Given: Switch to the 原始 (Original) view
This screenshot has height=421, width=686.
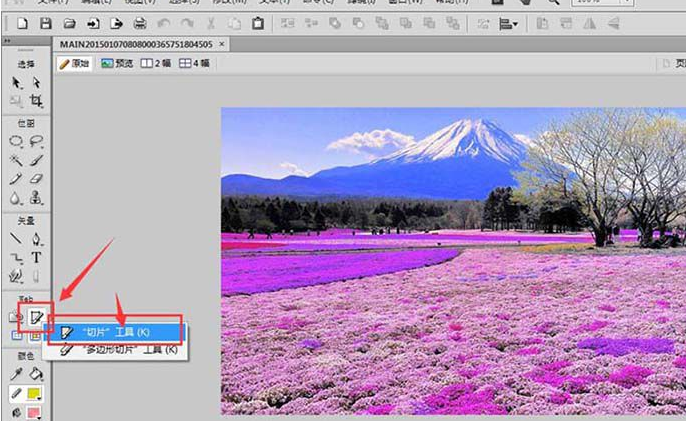Looking at the screenshot, I should coord(75,63).
